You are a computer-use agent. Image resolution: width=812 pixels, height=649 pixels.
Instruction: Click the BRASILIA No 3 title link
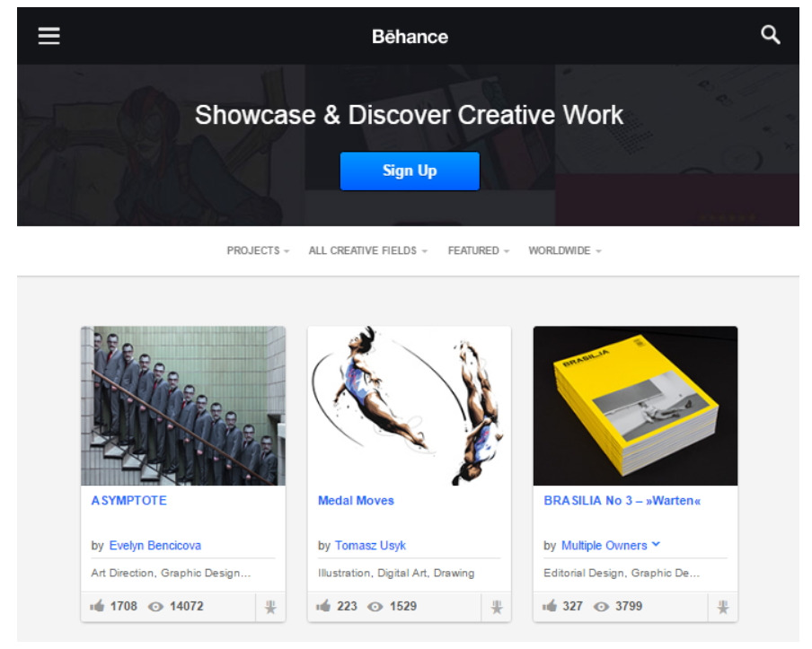(x=622, y=501)
